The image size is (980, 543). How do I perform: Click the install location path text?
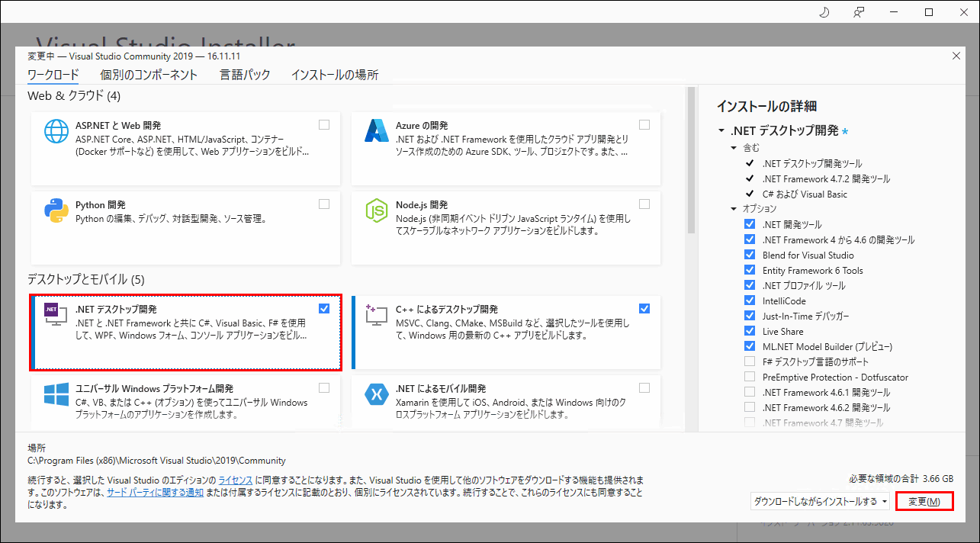[156, 461]
